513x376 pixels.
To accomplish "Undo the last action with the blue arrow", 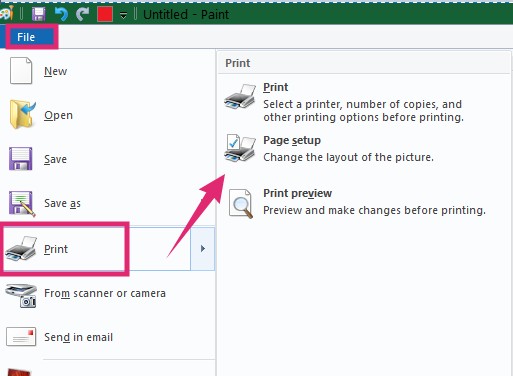I will pyautogui.click(x=61, y=14).
